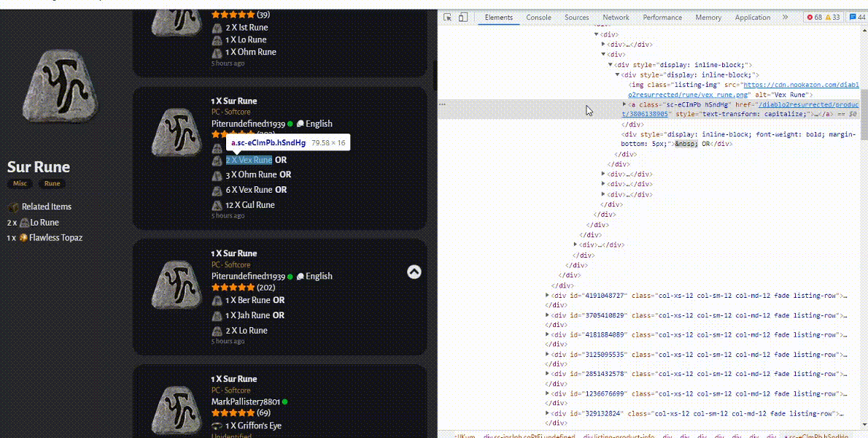Expand the div with id 3705410829
The height and width of the screenshot is (438, 868).
tap(548, 315)
